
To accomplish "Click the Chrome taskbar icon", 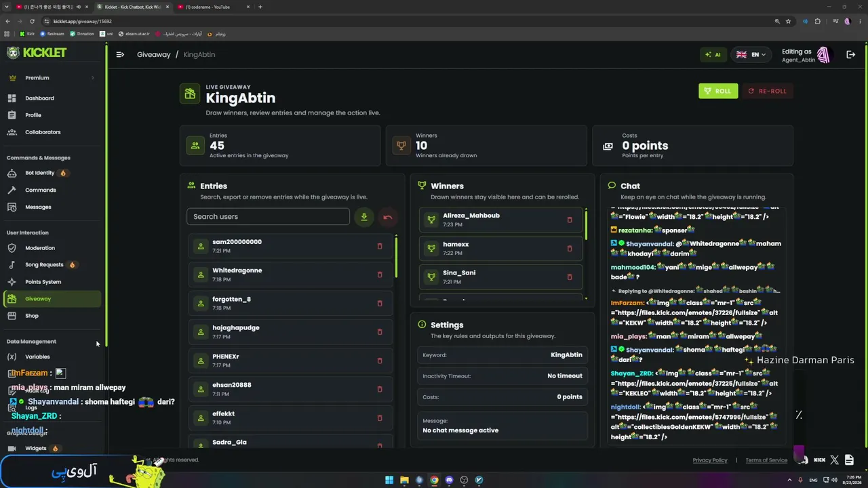I will pos(434,480).
